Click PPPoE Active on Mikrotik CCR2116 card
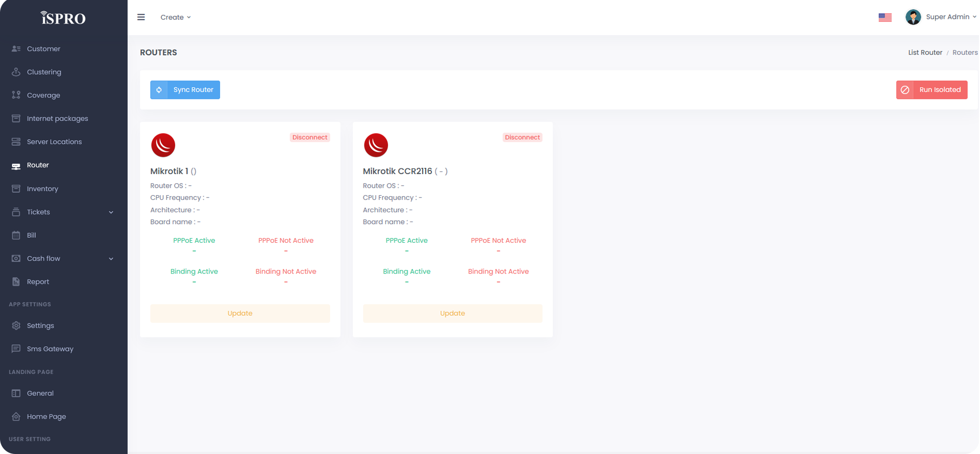This screenshot has height=454, width=980. 407,241
